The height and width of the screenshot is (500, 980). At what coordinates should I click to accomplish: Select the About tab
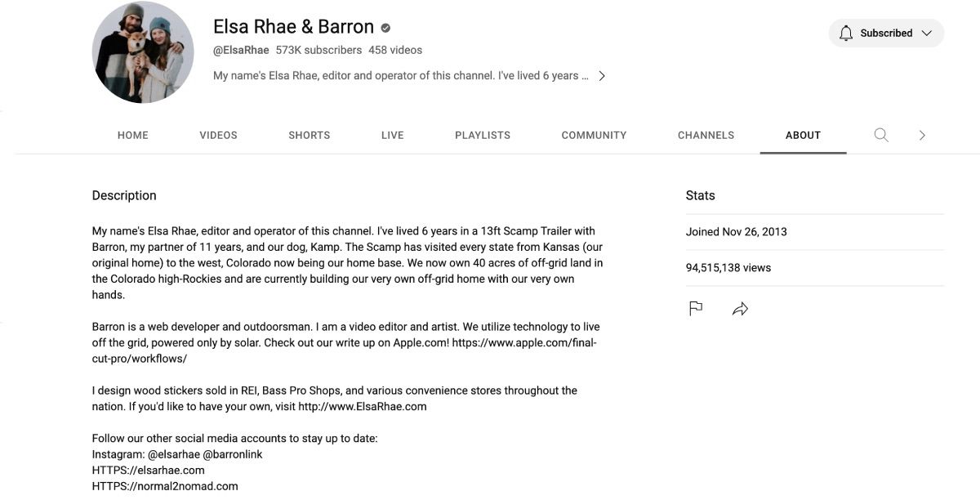tap(804, 136)
